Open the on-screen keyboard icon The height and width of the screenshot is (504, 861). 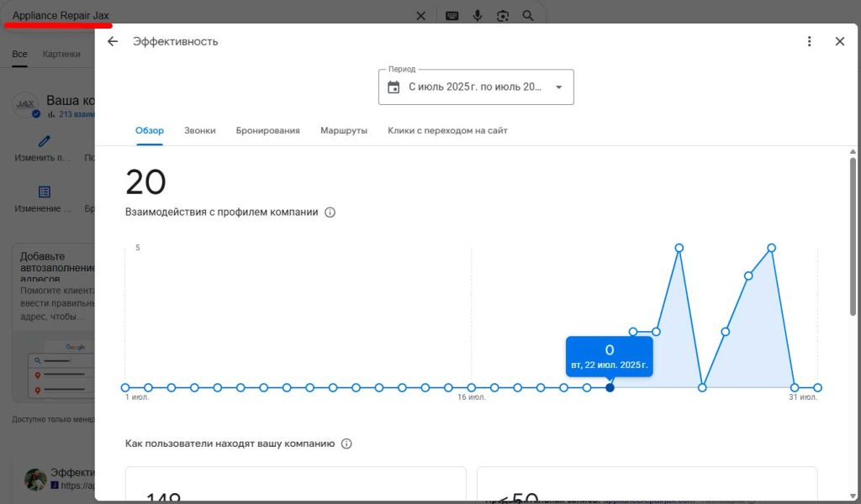452,16
